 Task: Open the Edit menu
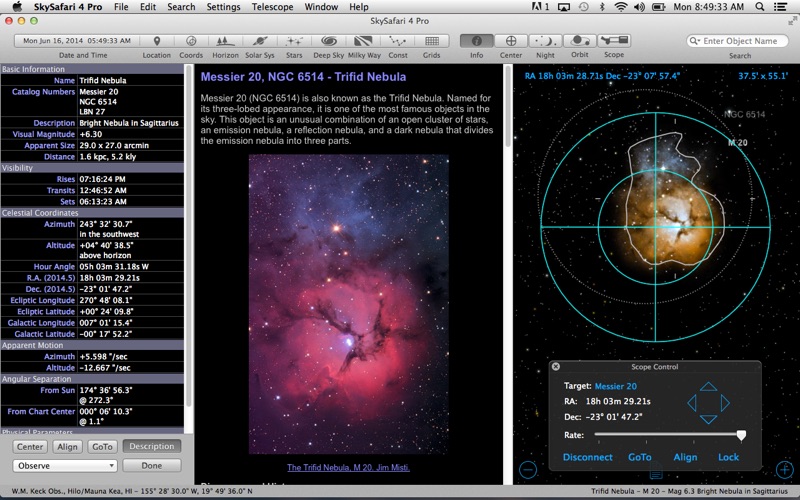[148, 7]
